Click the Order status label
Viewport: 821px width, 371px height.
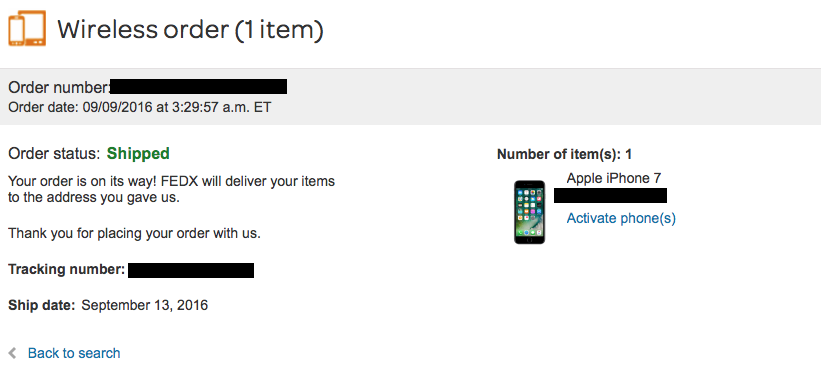[x=54, y=153]
